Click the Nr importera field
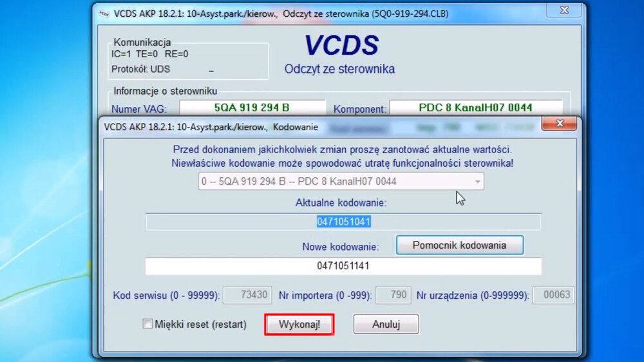This screenshot has width=644, height=362. 392,296
